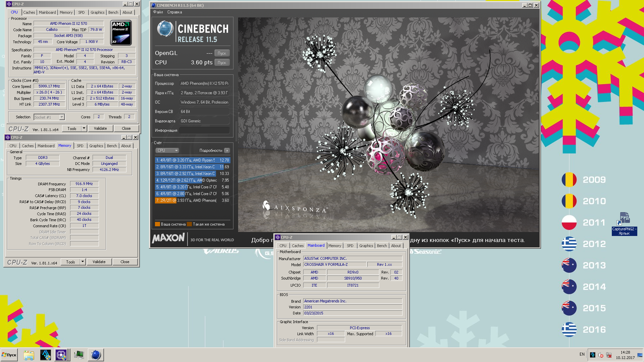Show desktop via tray corner icon

tap(640, 355)
